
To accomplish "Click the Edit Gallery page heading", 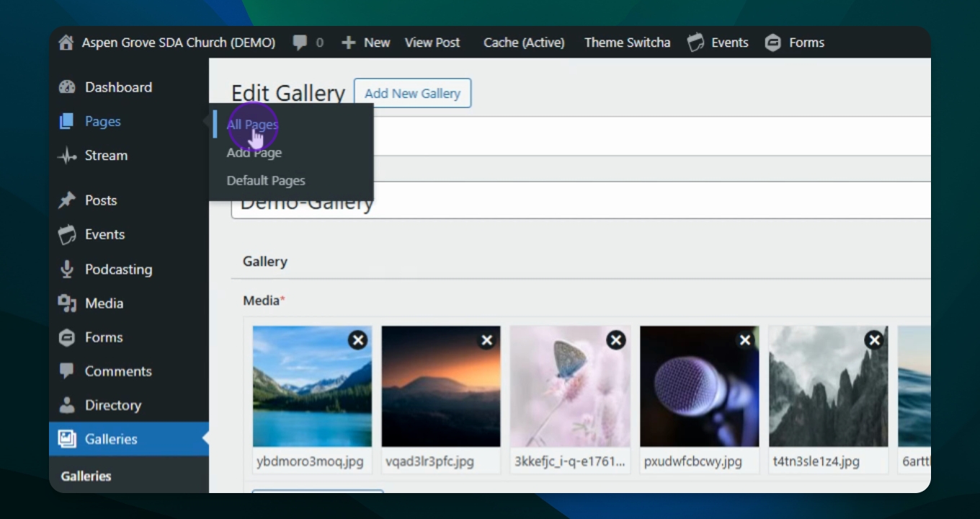I will click(288, 94).
